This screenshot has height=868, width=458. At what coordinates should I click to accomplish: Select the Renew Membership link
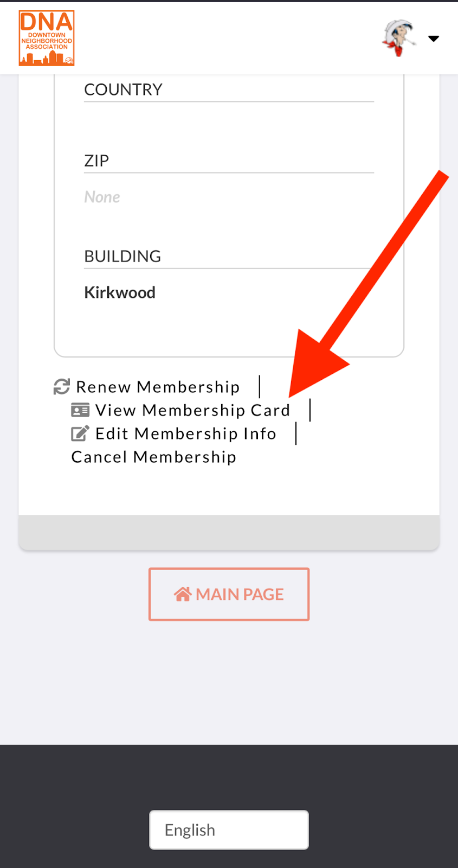(x=158, y=387)
